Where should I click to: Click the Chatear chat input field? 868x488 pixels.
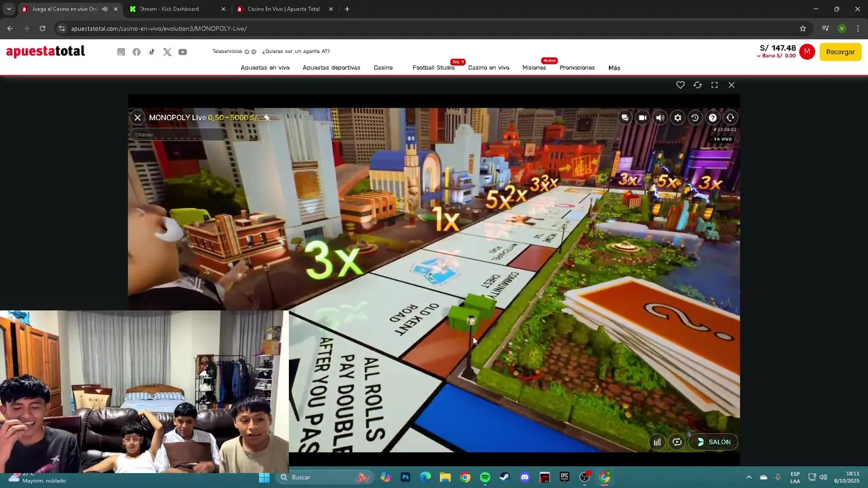pyautogui.click(x=178, y=135)
